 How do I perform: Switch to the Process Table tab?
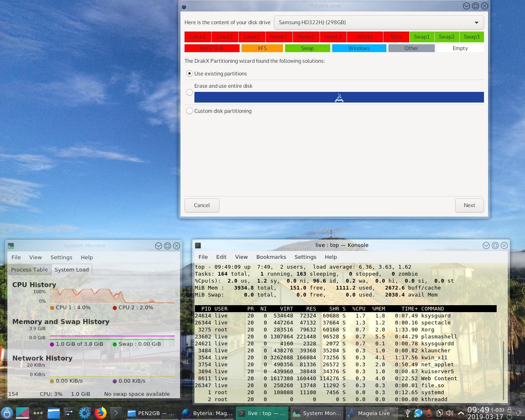click(30, 269)
